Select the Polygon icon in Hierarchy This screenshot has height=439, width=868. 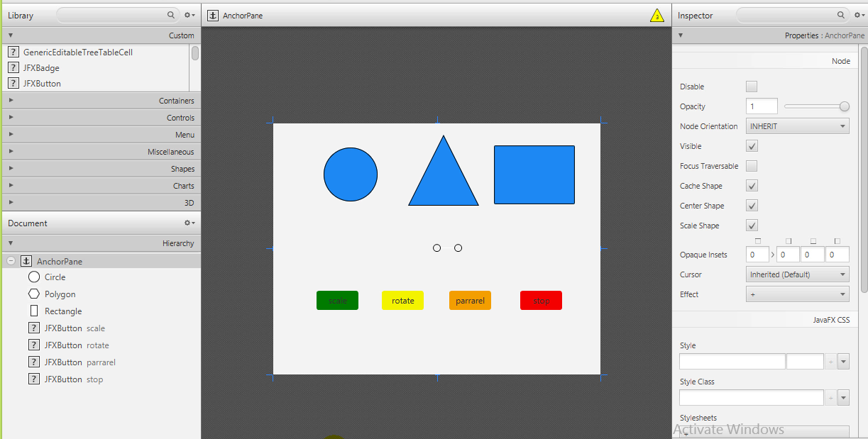pyautogui.click(x=34, y=294)
